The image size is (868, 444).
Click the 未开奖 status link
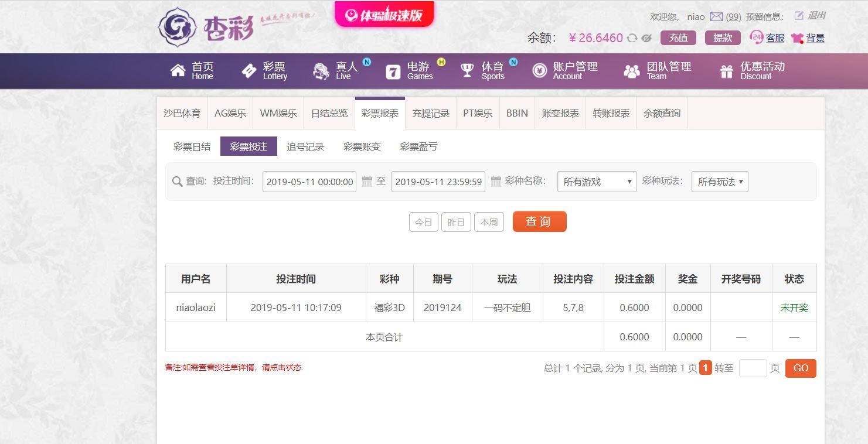[x=794, y=308]
